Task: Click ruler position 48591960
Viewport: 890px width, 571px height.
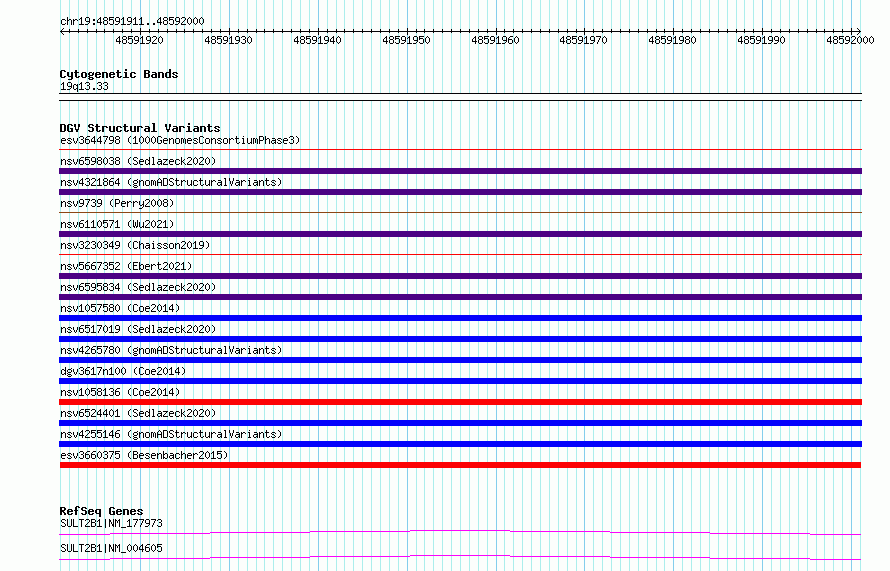Action: 495,40
